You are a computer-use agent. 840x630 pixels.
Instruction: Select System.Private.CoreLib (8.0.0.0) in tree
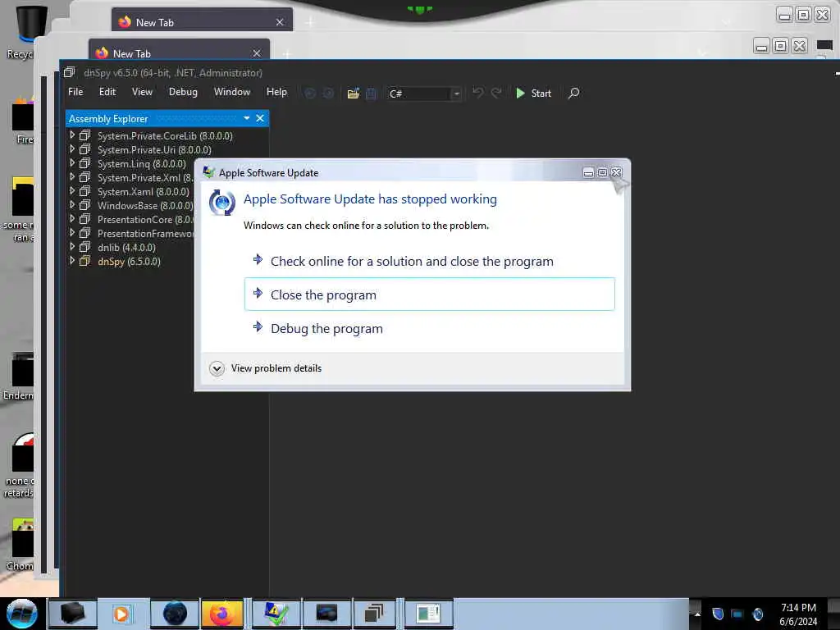165,136
